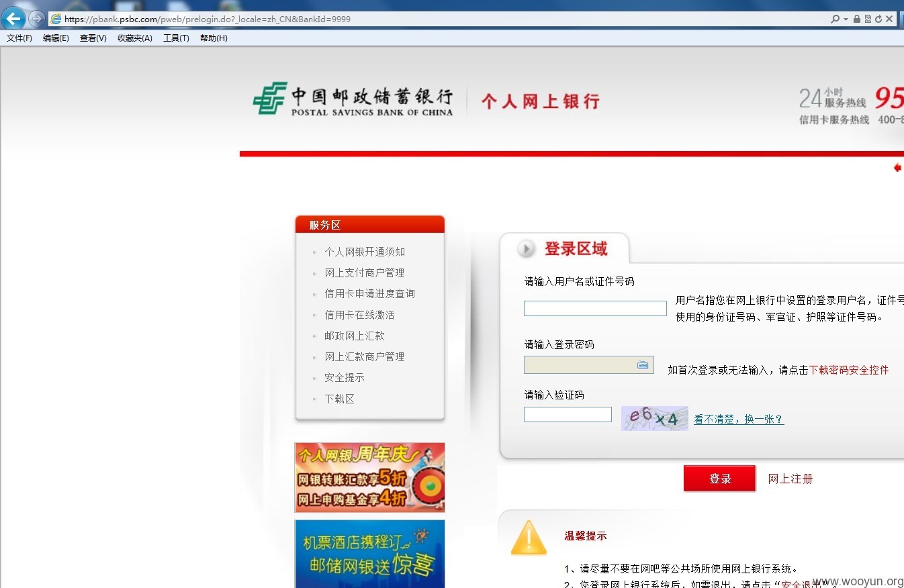Click the address bar search magnifier icon
Screen dimensions: 904x588
pos(835,19)
